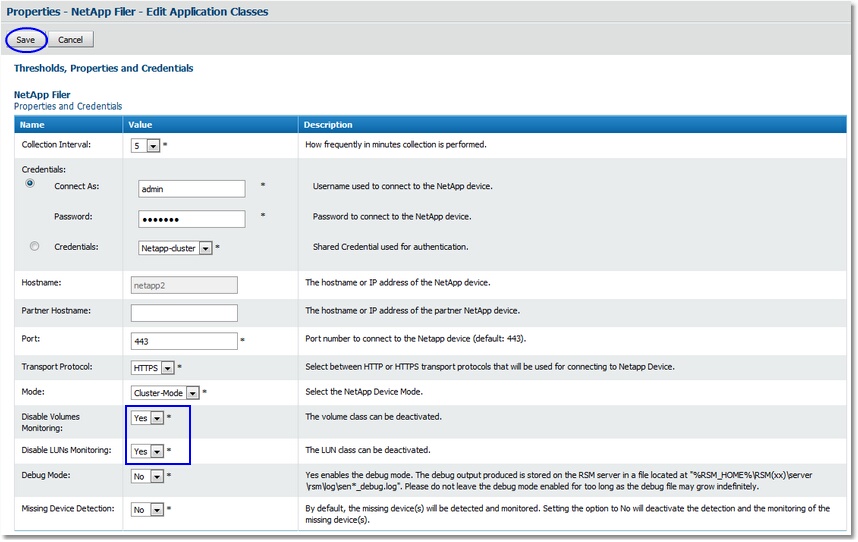The image size is (858, 542).
Task: Click 'Shared Credential used for authentication' description
Action: point(391,247)
